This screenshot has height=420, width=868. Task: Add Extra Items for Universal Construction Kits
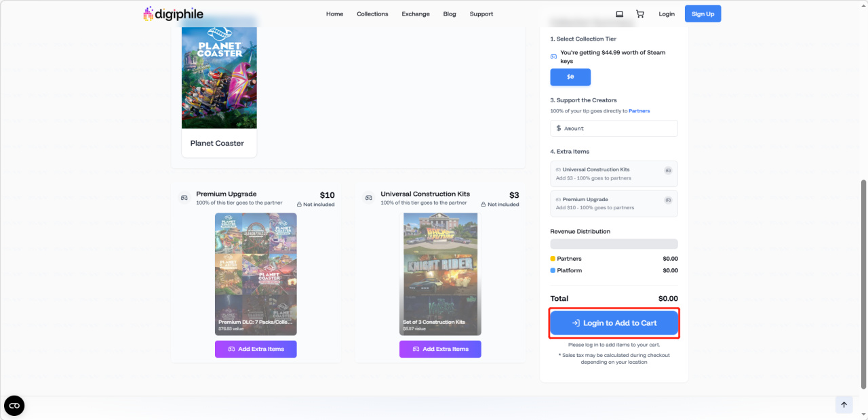pyautogui.click(x=440, y=349)
